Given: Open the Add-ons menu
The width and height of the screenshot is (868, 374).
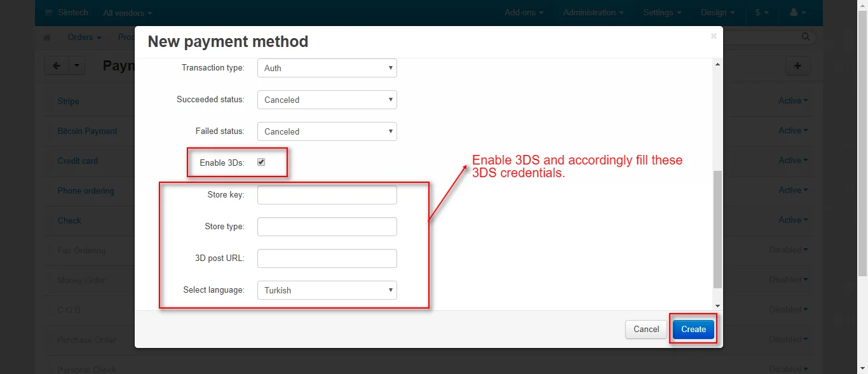Looking at the screenshot, I should point(524,13).
